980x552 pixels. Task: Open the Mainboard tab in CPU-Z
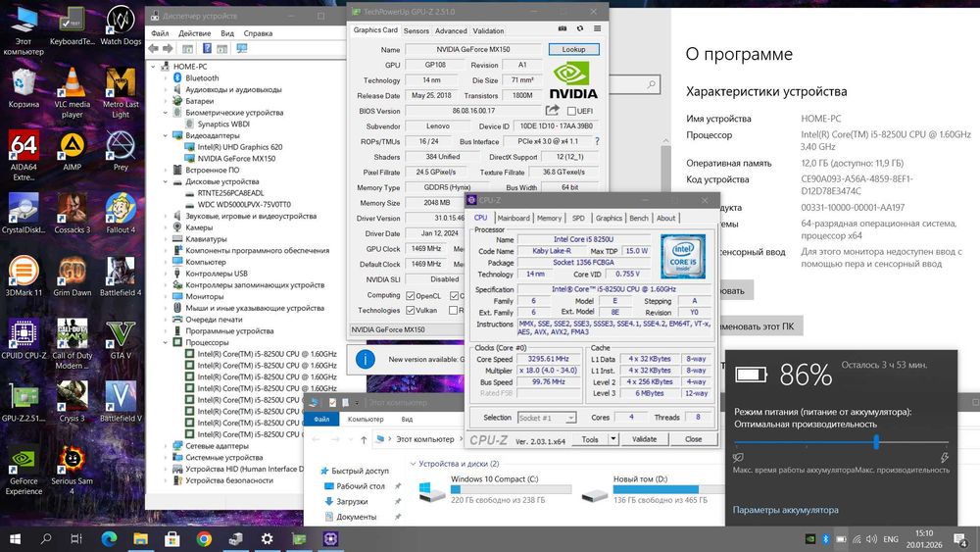(514, 219)
